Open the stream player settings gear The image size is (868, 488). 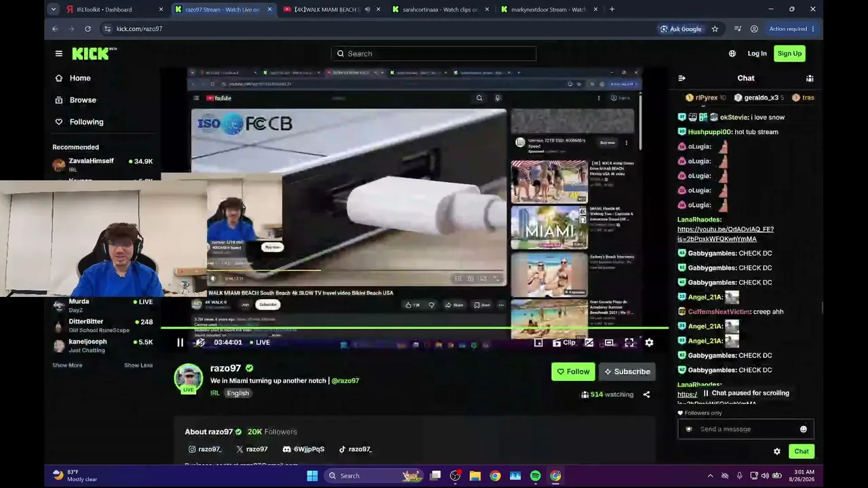(x=649, y=343)
